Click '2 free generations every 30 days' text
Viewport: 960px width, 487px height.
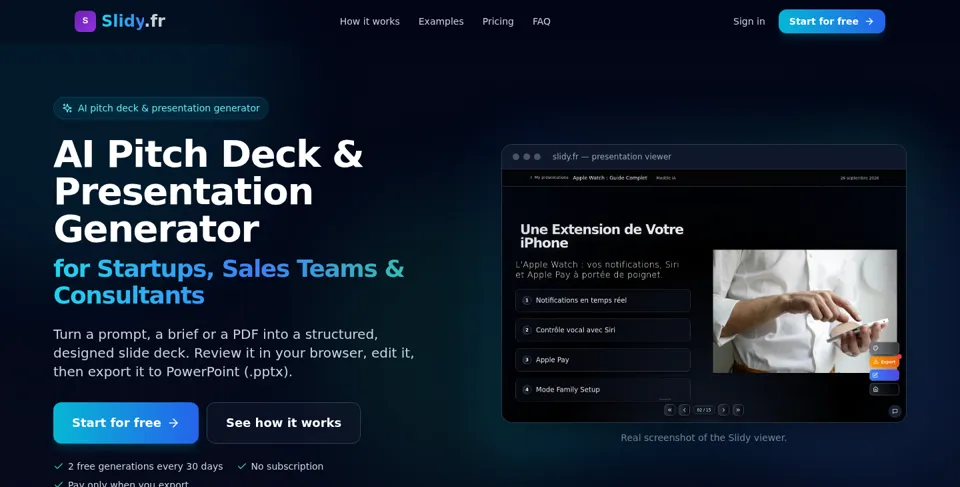(x=145, y=466)
